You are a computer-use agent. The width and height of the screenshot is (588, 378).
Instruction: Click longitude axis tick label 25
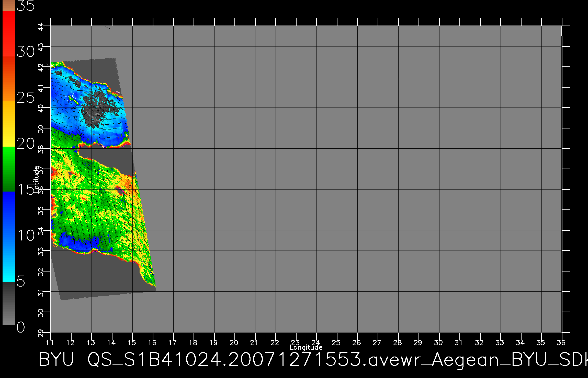[x=336, y=342]
